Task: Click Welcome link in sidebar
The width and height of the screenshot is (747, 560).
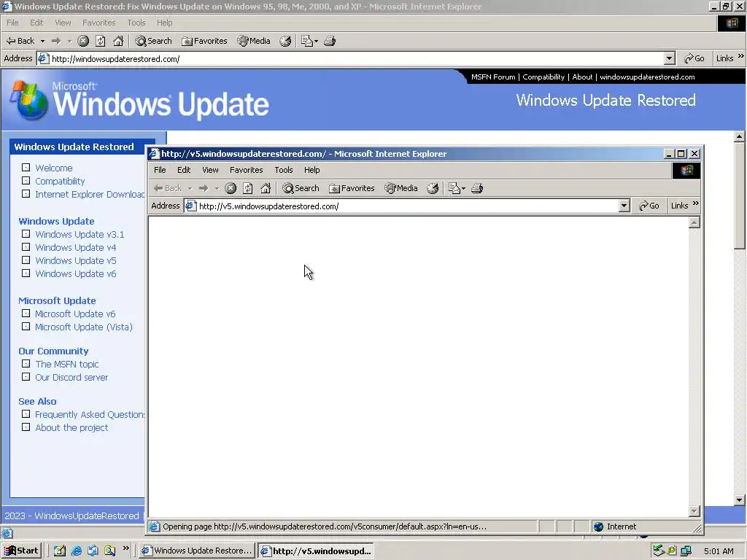Action: click(54, 168)
